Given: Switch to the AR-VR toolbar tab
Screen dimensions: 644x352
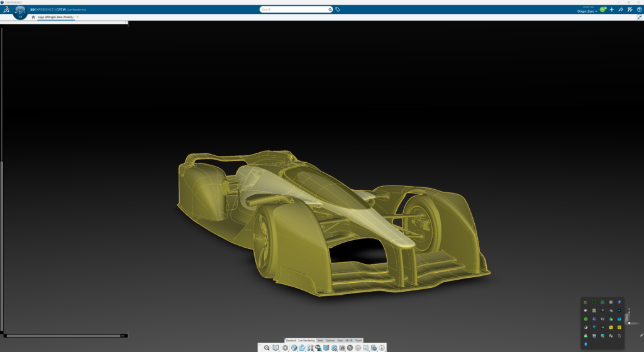Looking at the screenshot, I should click(x=348, y=341).
